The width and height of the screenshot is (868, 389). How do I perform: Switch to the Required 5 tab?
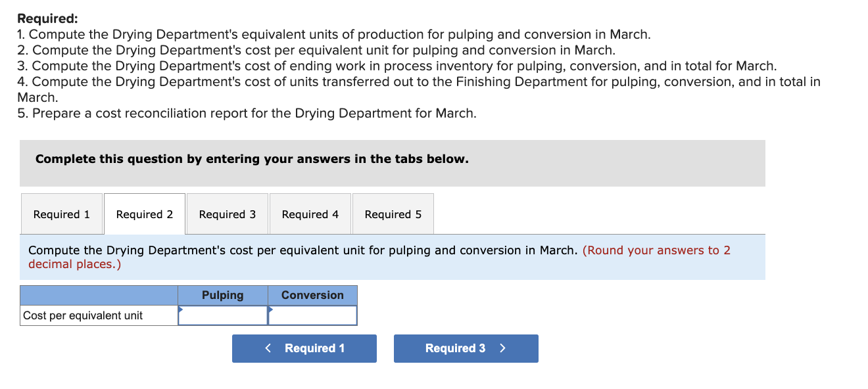(x=393, y=214)
